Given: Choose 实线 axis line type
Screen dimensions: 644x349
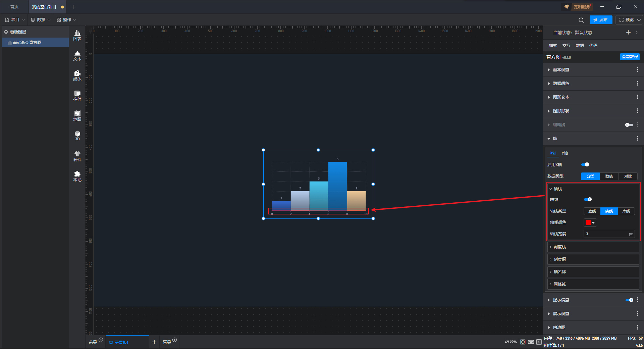Looking at the screenshot, I should [609, 211].
